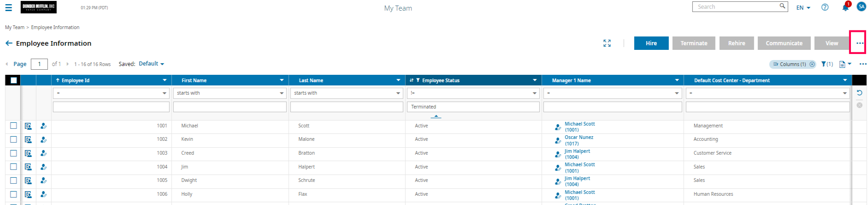Open employee profile person icon for row 1001
868x205 pixels.
pos(43,126)
